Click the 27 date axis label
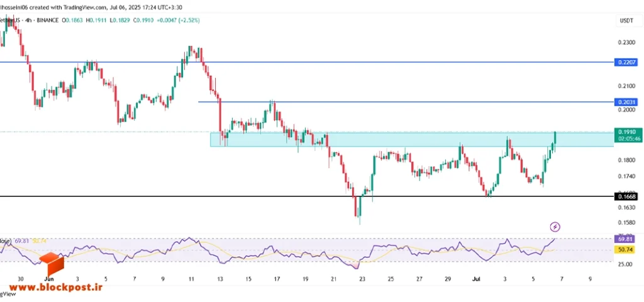Screen dimensions: 644x302 click(x=419, y=279)
